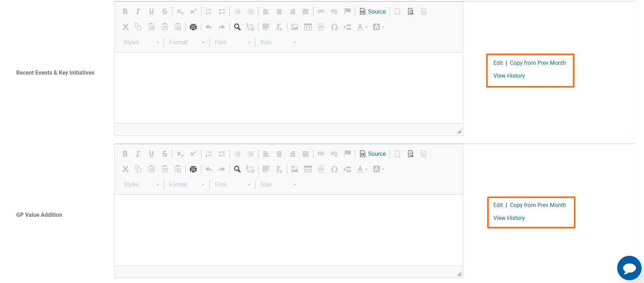Toggle Bold in Recent Events editor toolbar

click(x=125, y=12)
